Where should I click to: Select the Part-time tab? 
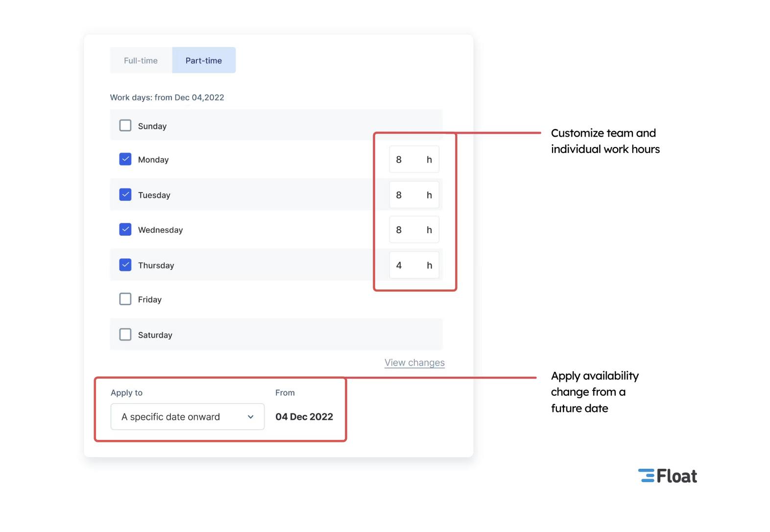204,60
